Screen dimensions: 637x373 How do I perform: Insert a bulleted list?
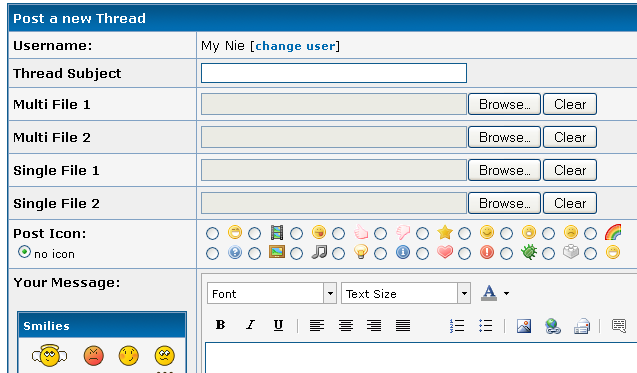pos(485,326)
